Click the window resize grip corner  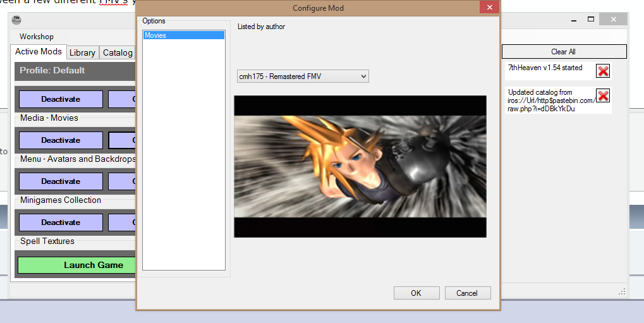pyautogui.click(x=623, y=291)
